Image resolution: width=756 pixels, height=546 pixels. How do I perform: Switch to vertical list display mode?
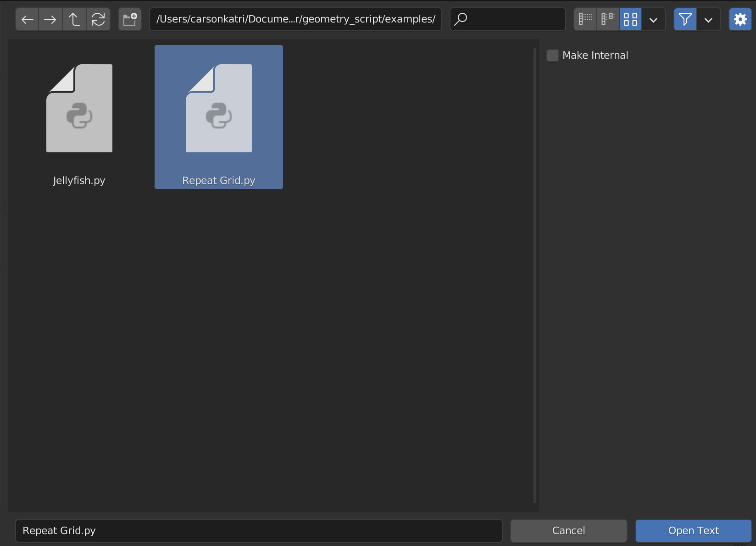pyautogui.click(x=585, y=19)
